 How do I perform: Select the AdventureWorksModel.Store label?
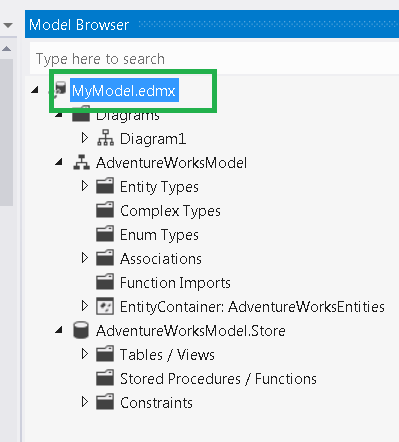[x=191, y=331]
